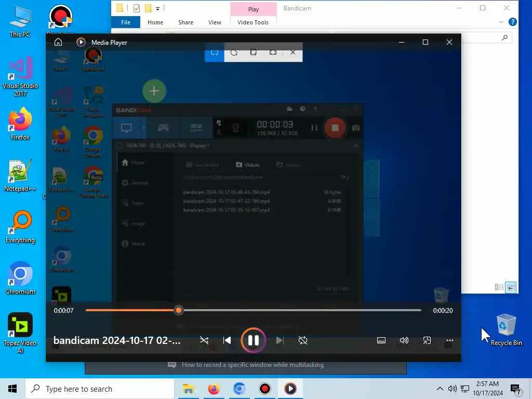Open the Windows Start menu
This screenshot has height=399, width=532.
pyautogui.click(x=12, y=389)
